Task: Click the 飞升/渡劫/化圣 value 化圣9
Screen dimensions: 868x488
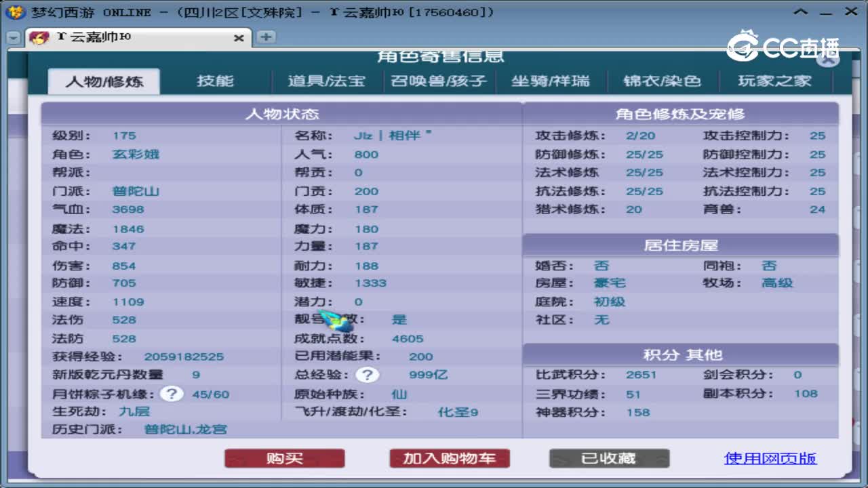Action: pos(458,412)
